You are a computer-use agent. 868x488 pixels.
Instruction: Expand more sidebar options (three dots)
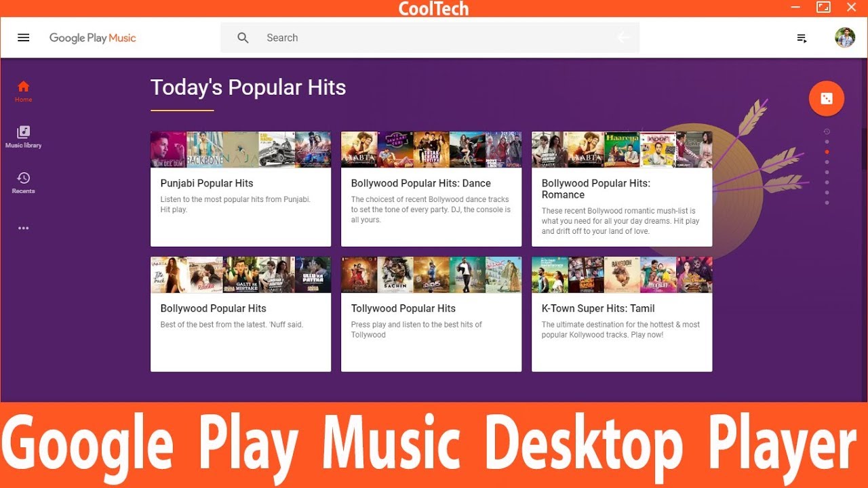(x=24, y=228)
